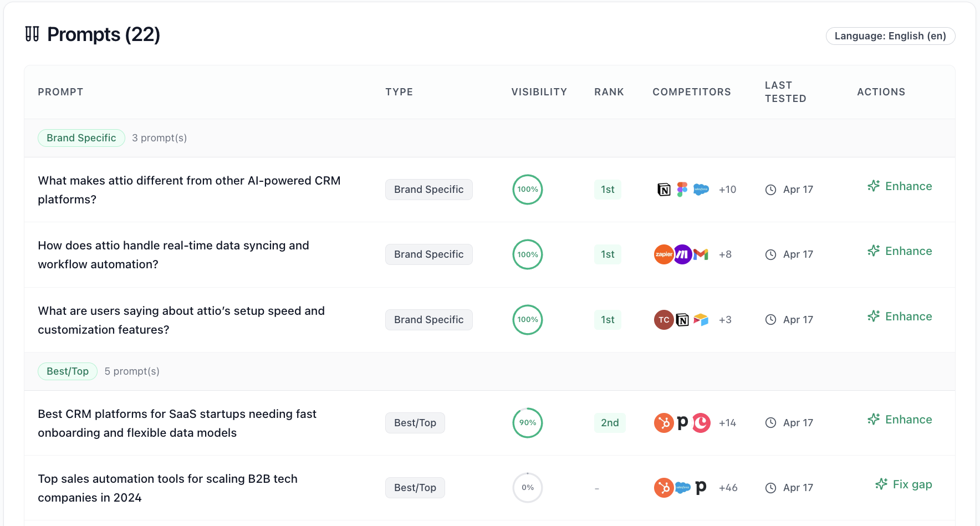Click the test tubes icon beside Prompts heading
This screenshot has width=980, height=526.
tap(32, 34)
